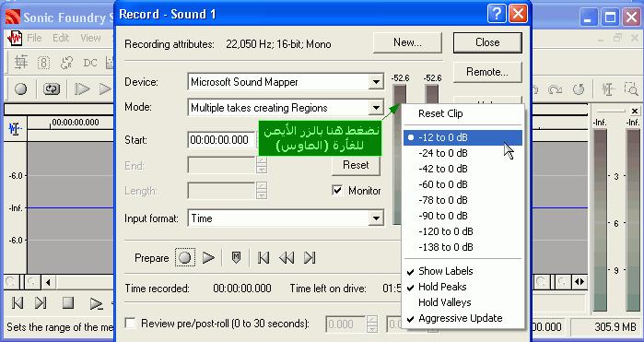644x342 pixels.
Task: Click the resample icon beside DC
Action: pyautogui.click(x=66, y=63)
